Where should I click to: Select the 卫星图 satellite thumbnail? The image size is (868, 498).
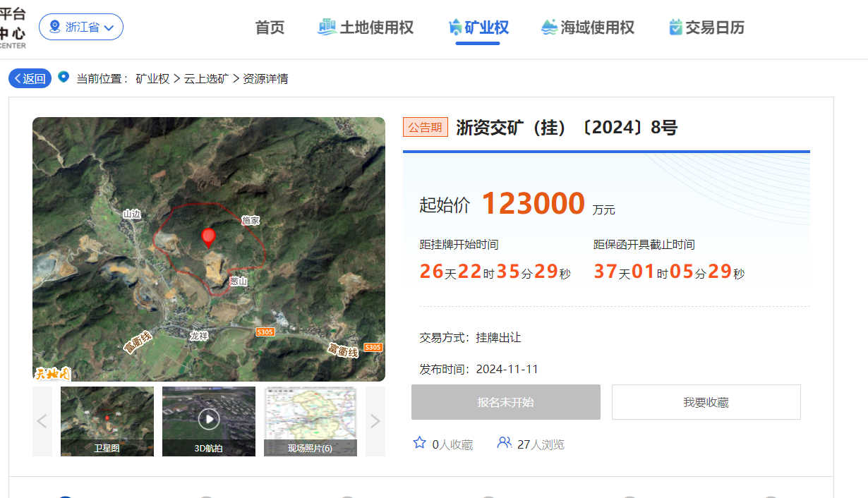(x=107, y=421)
